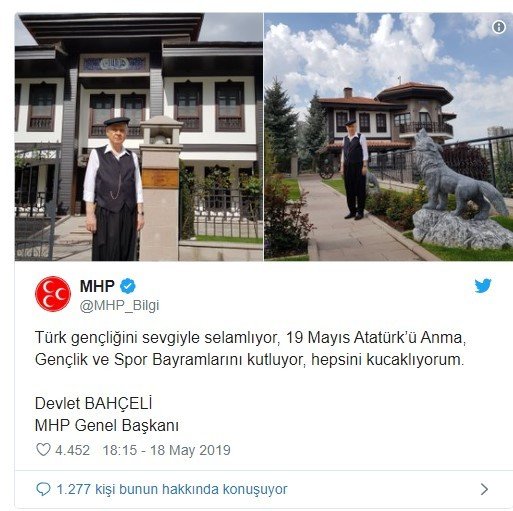Click the 4.452 likes count
This screenshot has height=511, width=513.
[72, 450]
